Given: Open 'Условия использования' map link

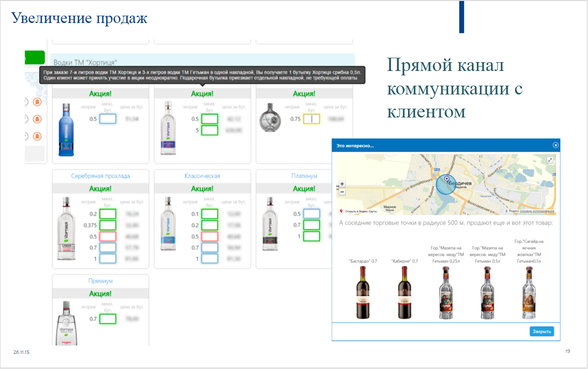Looking at the screenshot, I should click(x=537, y=211).
